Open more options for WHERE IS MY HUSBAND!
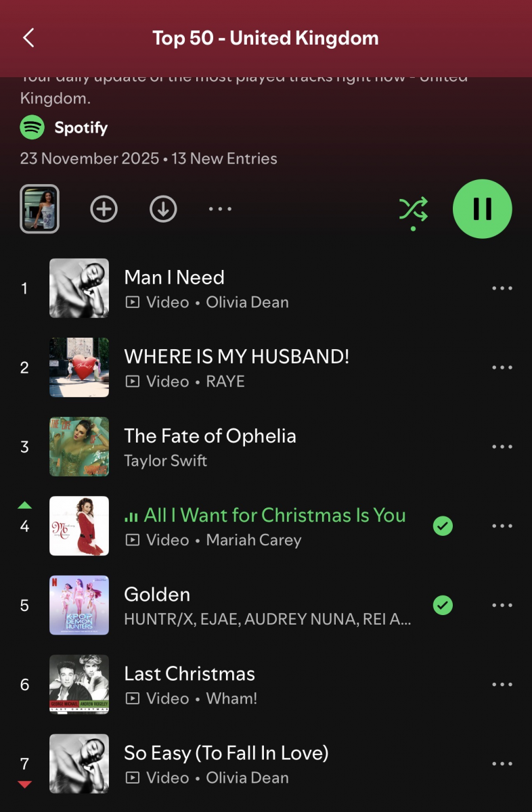This screenshot has width=532, height=812. (x=502, y=367)
